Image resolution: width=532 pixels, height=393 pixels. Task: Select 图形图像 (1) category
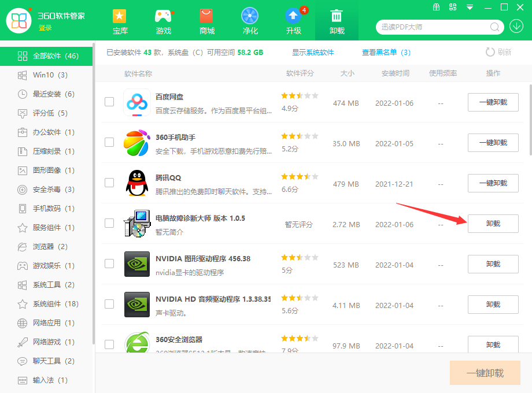(46, 170)
